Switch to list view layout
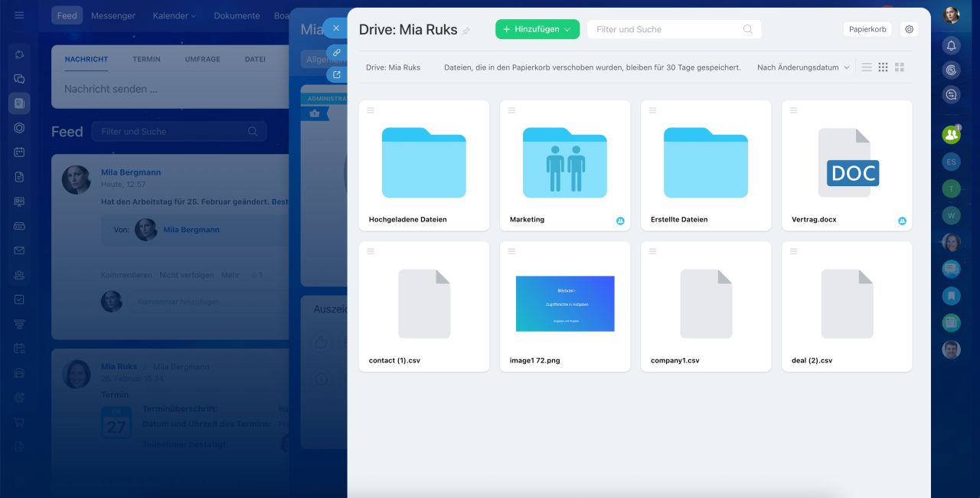 [x=867, y=67]
